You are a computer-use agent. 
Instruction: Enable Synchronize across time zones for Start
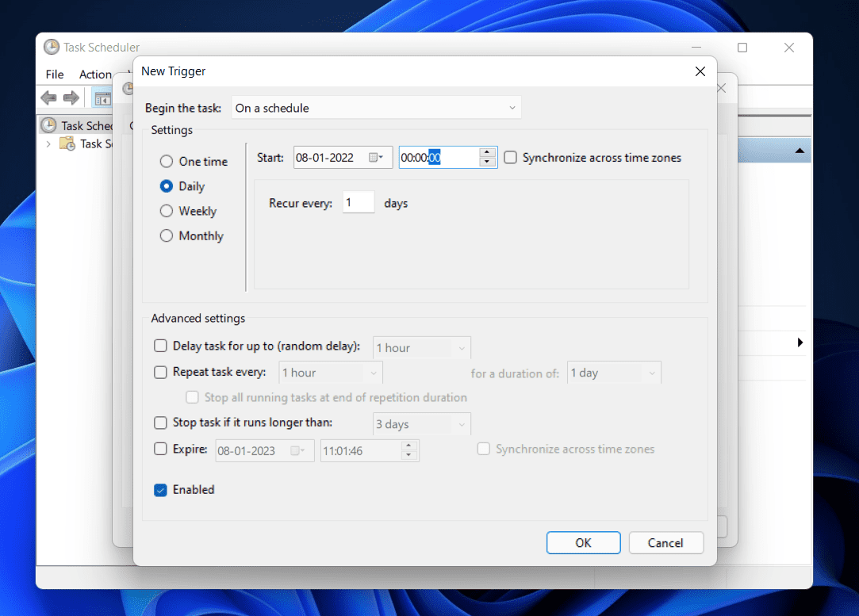pos(510,158)
